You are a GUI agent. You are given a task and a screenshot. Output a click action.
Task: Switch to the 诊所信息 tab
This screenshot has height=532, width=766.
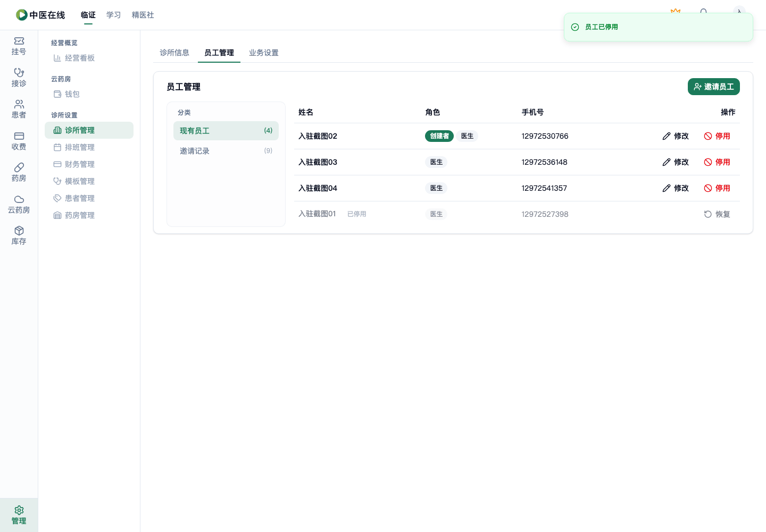(x=174, y=53)
